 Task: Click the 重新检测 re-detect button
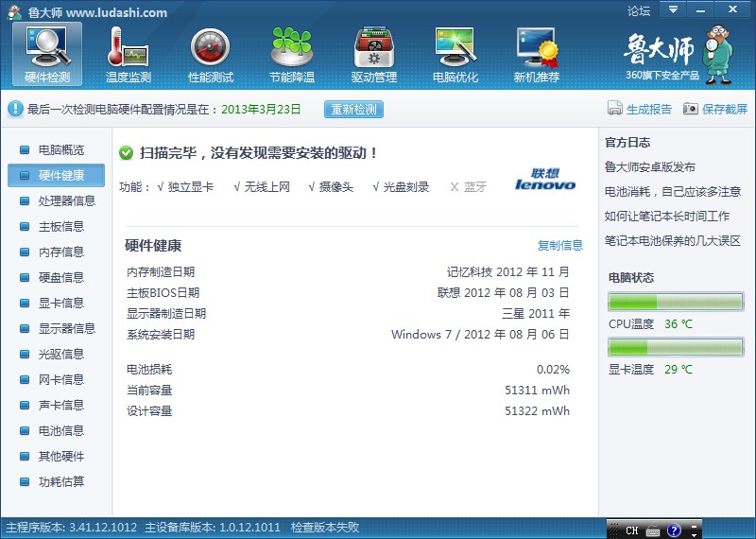pyautogui.click(x=353, y=109)
